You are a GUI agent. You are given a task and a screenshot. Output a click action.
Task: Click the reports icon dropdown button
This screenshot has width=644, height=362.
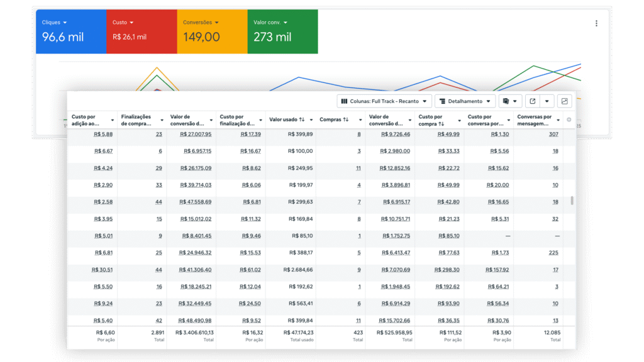click(510, 101)
